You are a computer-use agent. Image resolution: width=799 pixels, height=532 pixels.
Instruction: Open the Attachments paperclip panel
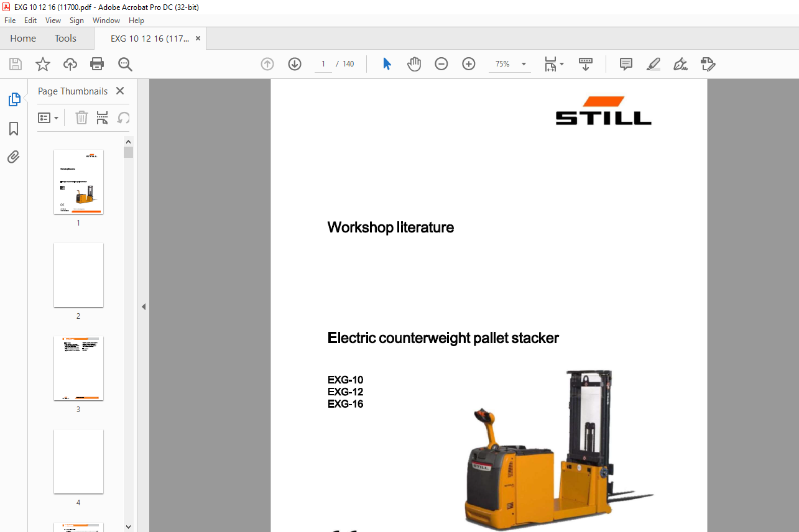[x=14, y=157]
